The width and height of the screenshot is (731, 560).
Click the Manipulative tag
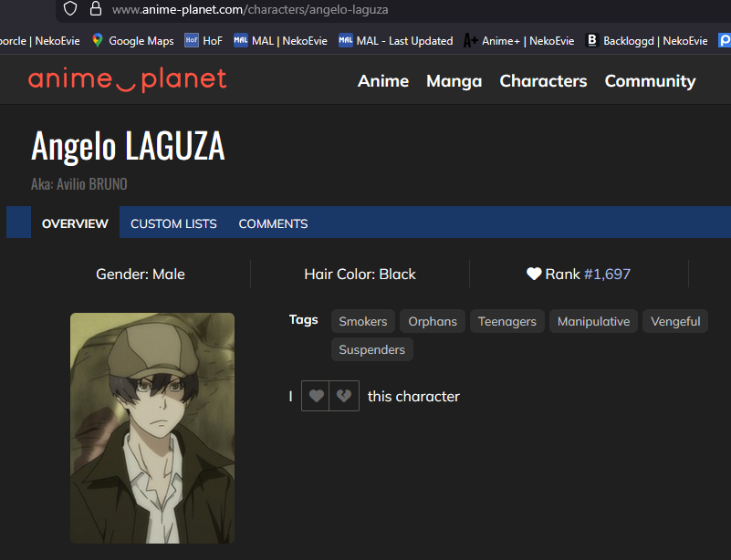coord(593,321)
